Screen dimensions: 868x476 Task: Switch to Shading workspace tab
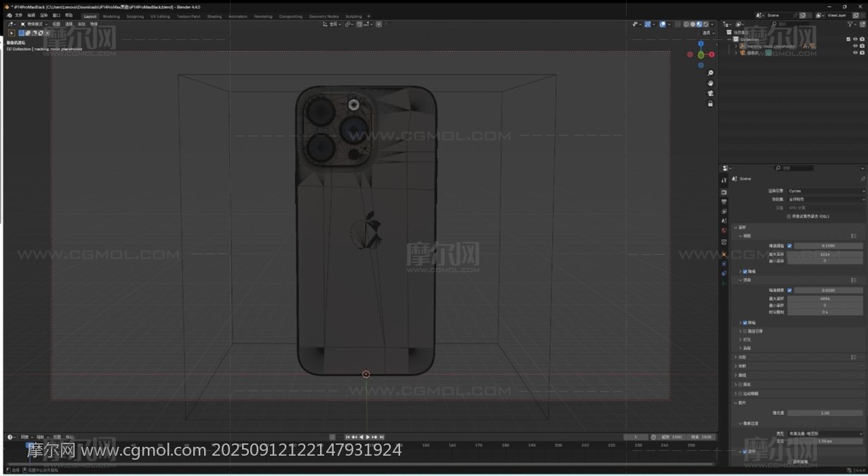214,16
